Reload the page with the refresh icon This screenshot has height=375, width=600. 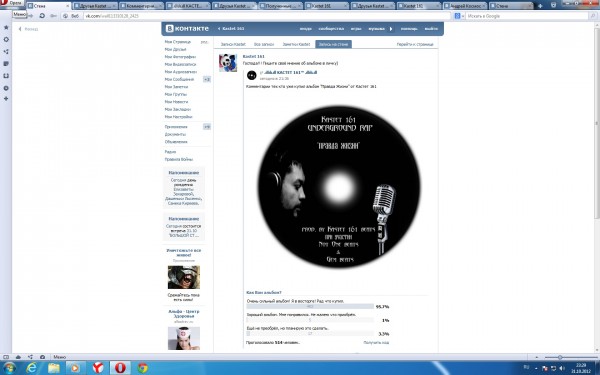click(x=42, y=16)
